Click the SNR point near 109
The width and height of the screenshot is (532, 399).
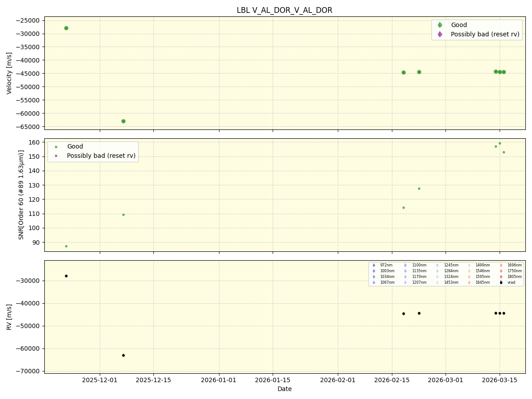tap(123, 215)
